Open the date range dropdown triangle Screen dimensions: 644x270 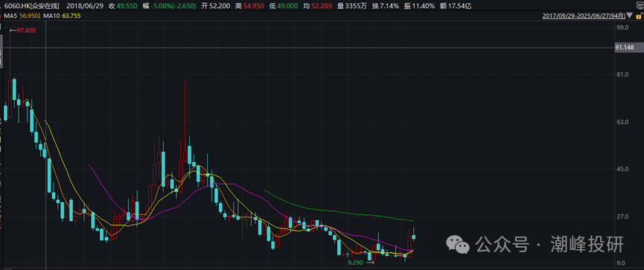click(629, 16)
